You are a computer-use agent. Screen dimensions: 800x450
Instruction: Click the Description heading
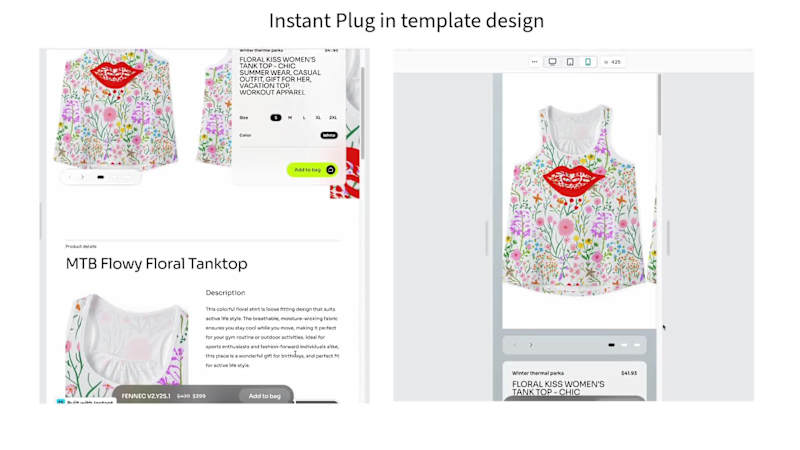[x=226, y=292]
